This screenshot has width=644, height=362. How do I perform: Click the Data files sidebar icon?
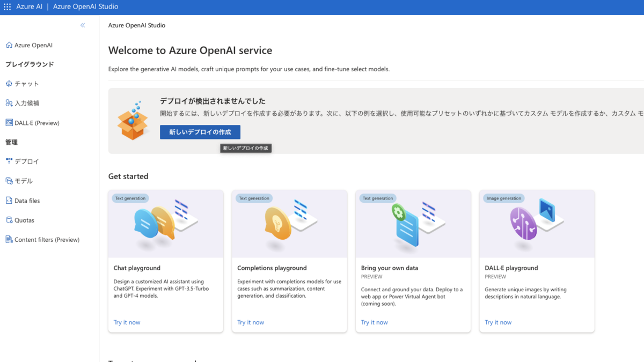click(x=9, y=201)
